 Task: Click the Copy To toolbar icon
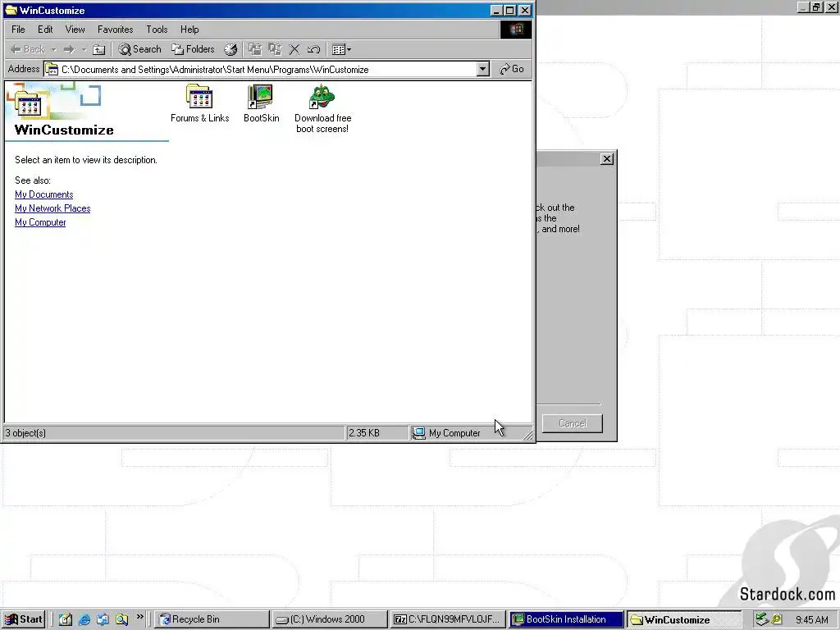(x=275, y=49)
